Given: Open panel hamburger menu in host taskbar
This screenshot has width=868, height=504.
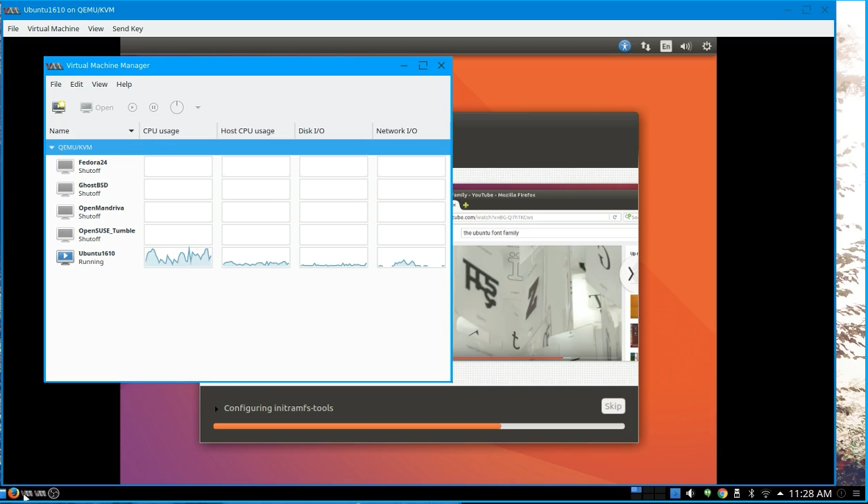Looking at the screenshot, I should [x=857, y=494].
